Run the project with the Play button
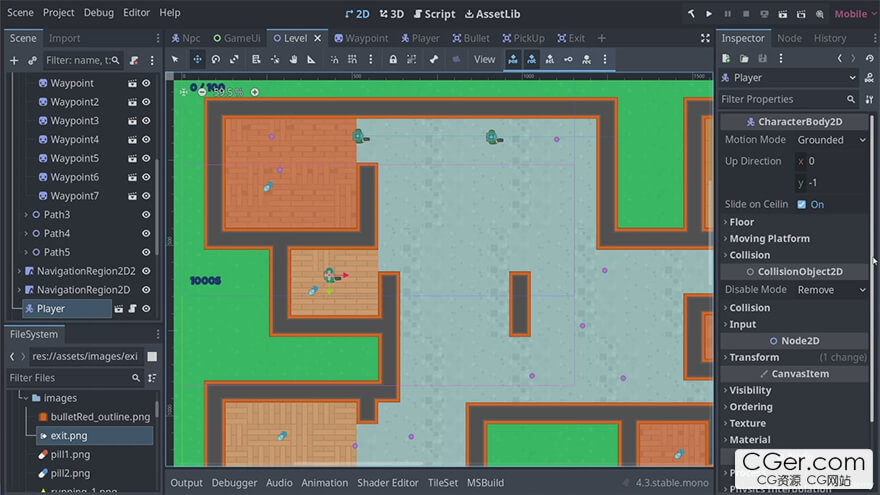The height and width of the screenshot is (495, 880). coord(709,14)
